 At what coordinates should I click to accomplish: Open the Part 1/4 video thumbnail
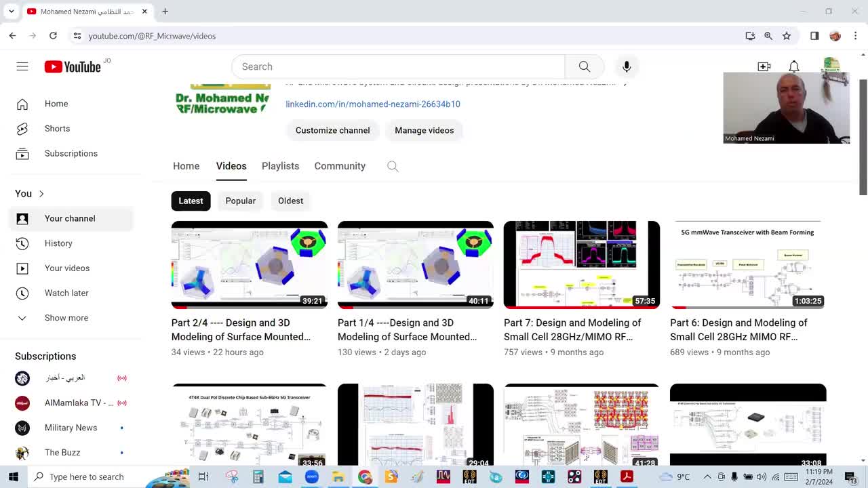tap(416, 264)
